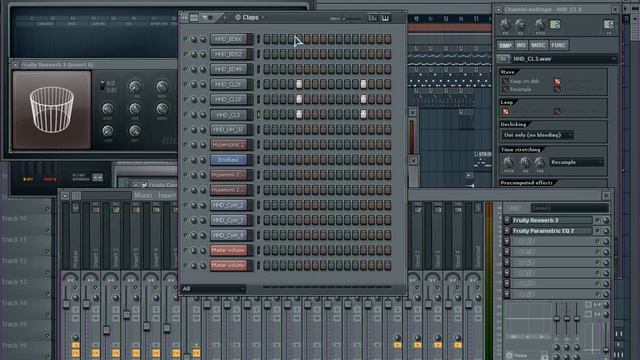
Task: Click the third mixer EQ band slider
Action: 577,318
